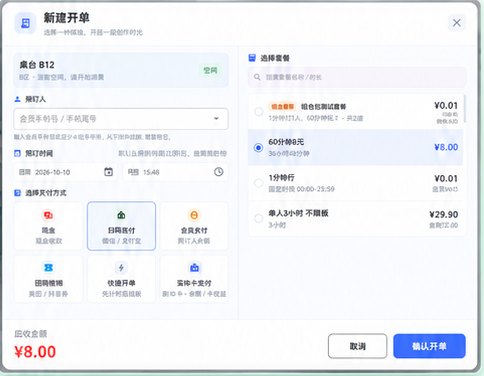Focus the package search field
The height and width of the screenshot is (376, 484).
click(x=357, y=77)
